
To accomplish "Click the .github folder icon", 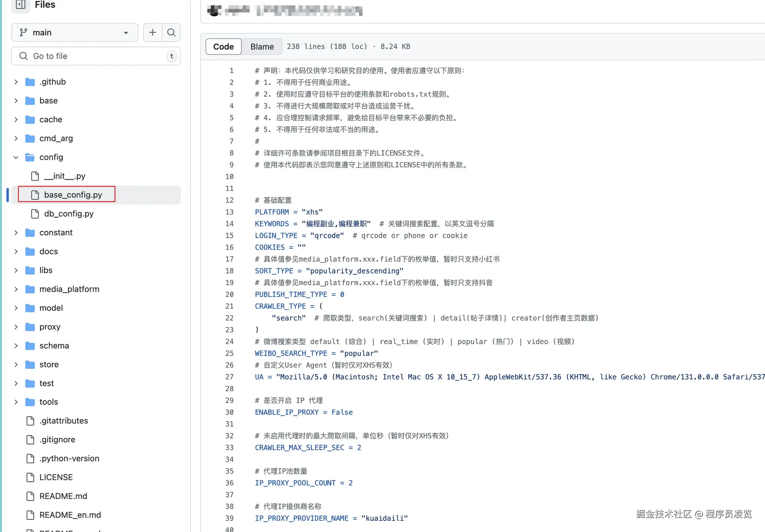I will pos(30,82).
